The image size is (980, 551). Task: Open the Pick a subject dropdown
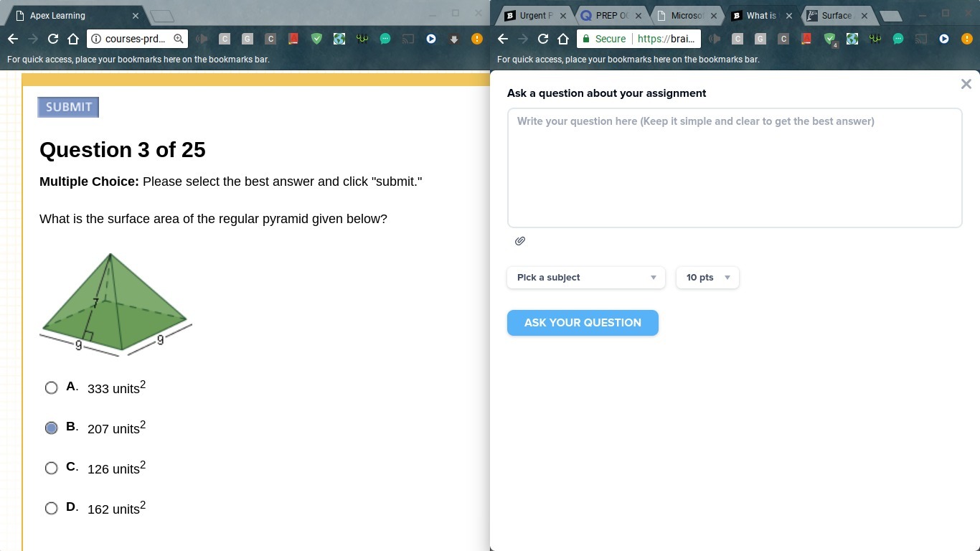click(586, 278)
